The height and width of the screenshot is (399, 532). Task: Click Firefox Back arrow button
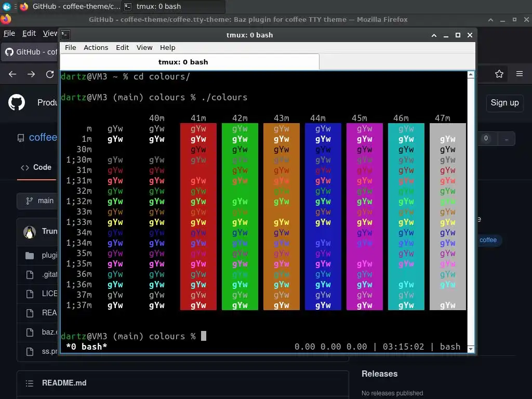pyautogui.click(x=12, y=74)
